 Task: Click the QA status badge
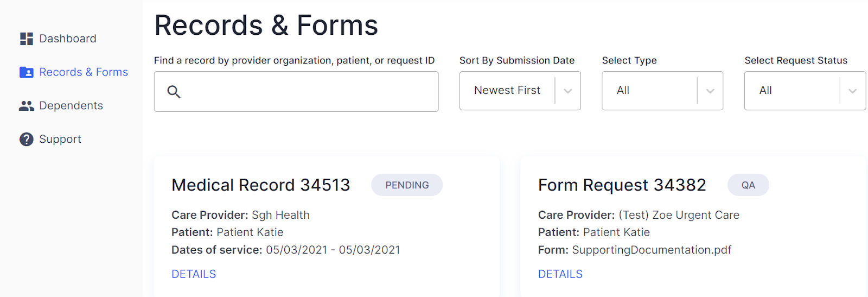click(748, 185)
